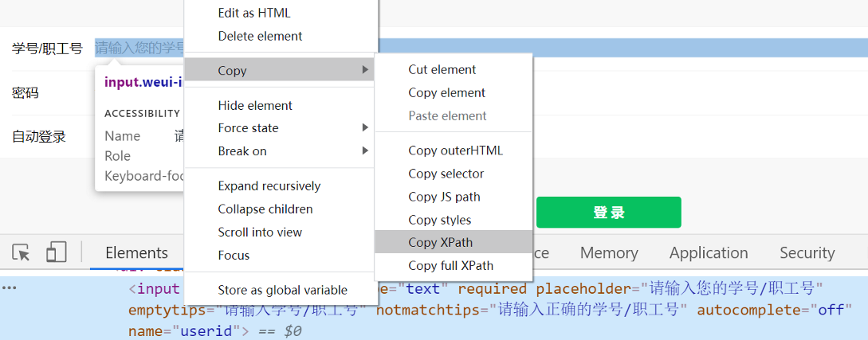Viewport: 868px width, 340px height.
Task: Click the autocomplete="off" attribute
Action: tap(775, 311)
